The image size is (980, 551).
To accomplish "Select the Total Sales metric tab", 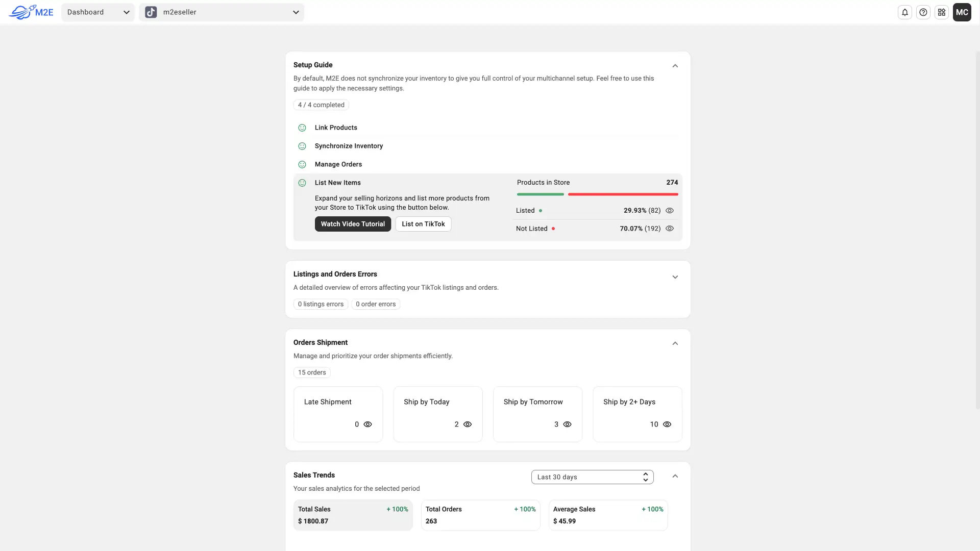I will [353, 515].
